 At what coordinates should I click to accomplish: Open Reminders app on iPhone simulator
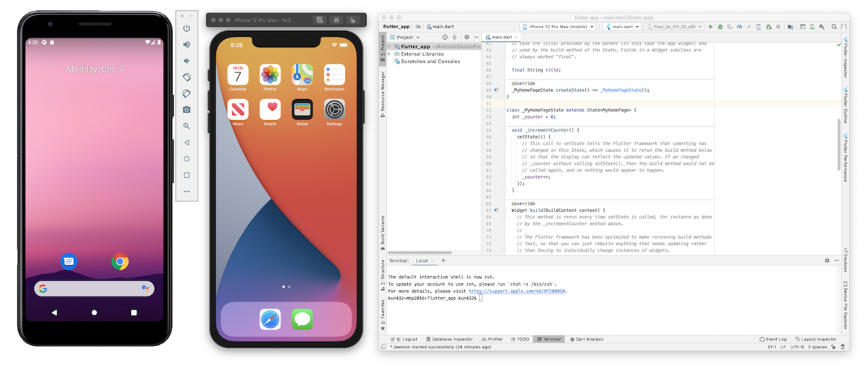(334, 74)
